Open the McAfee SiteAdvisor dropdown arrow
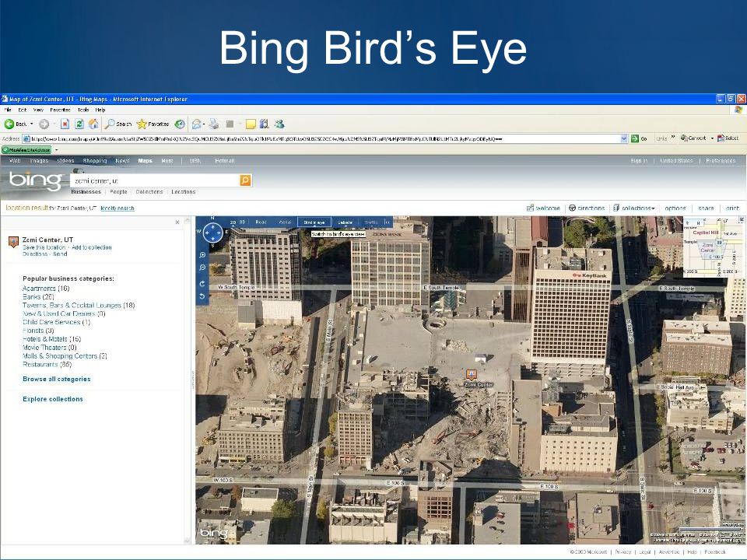Image resolution: width=747 pixels, height=560 pixels. 56,150
